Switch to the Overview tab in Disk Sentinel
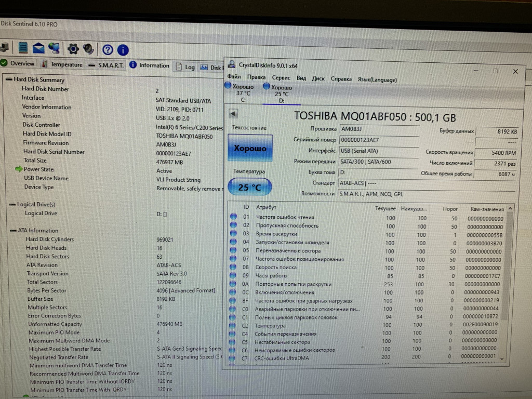 click(x=18, y=63)
